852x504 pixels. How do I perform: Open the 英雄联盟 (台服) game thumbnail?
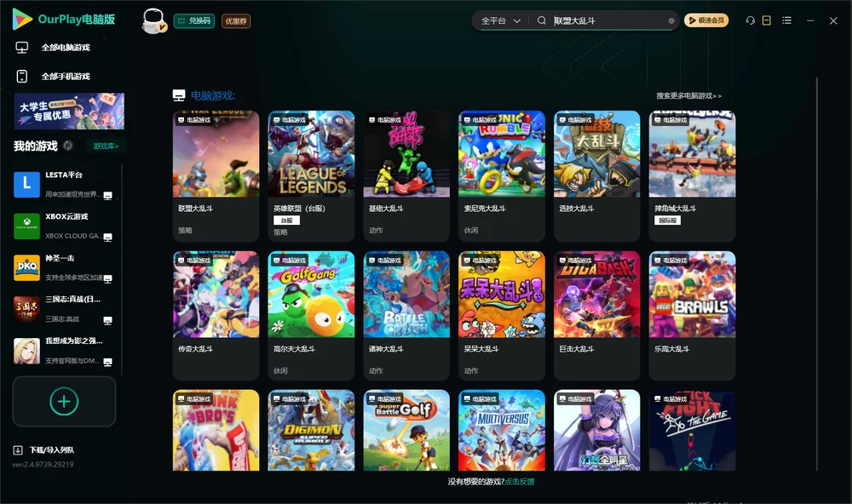(x=311, y=154)
